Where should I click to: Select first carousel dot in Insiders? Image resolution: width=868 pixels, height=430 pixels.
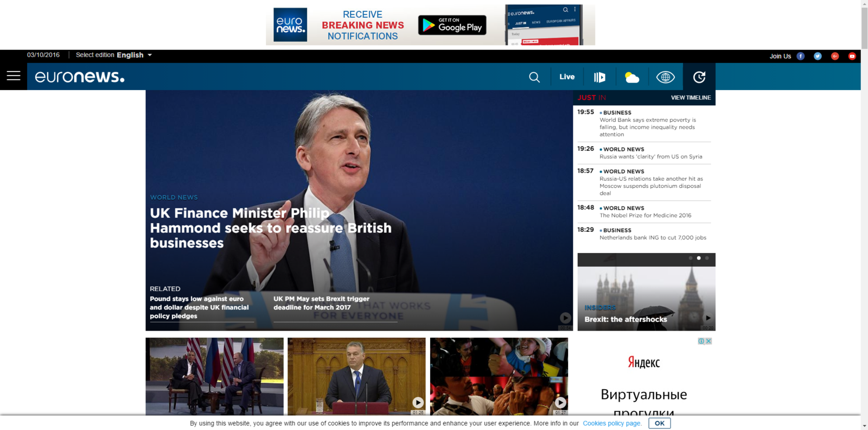[691, 258]
